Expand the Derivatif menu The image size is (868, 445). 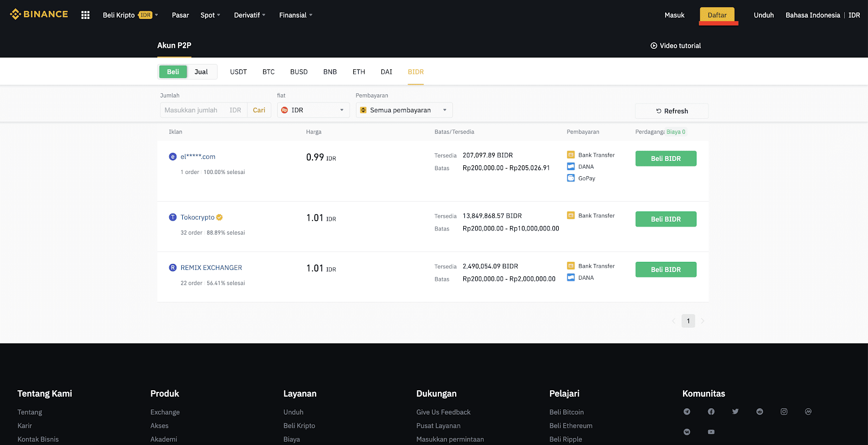coord(250,15)
